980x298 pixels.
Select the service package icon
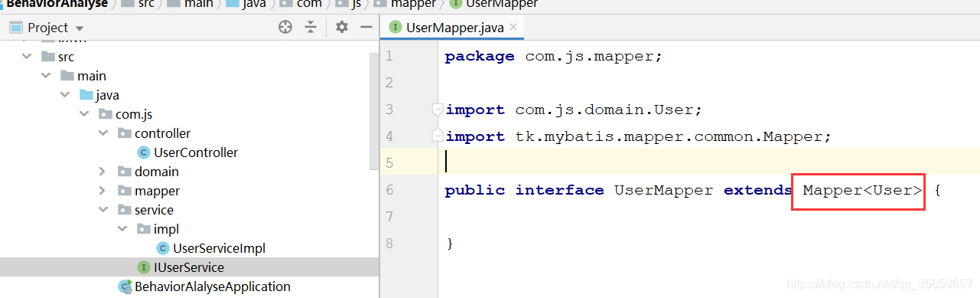(x=124, y=210)
